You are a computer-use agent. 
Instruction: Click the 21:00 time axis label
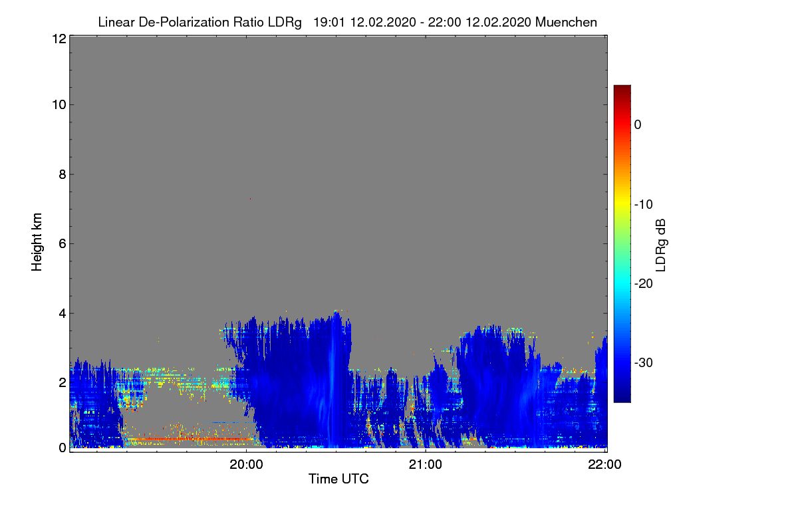(426, 465)
